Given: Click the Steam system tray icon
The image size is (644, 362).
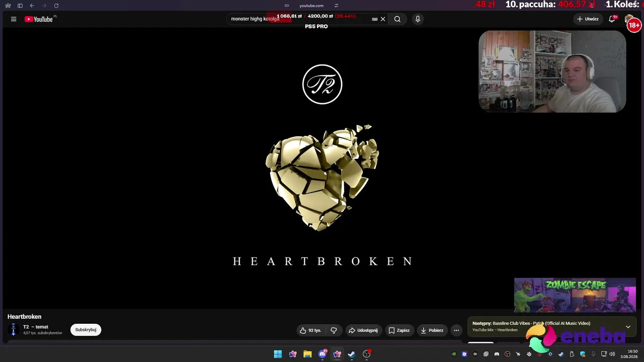Looking at the screenshot, I should click(561, 354).
